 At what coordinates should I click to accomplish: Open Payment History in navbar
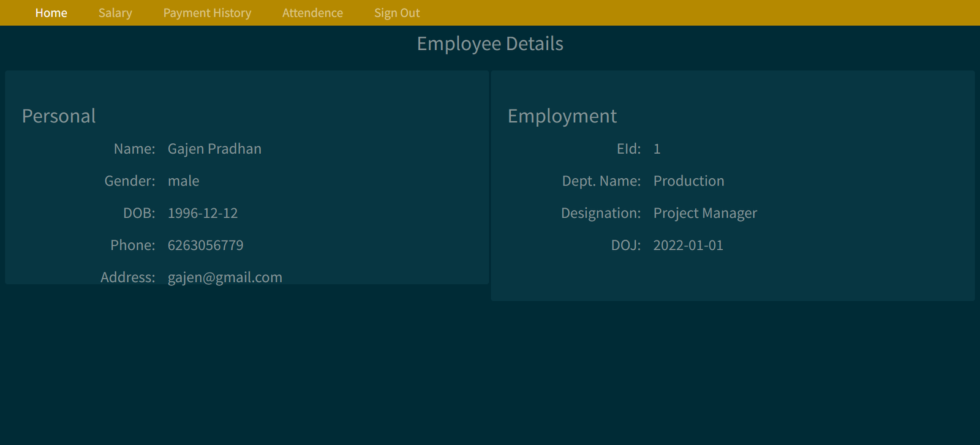click(x=207, y=13)
